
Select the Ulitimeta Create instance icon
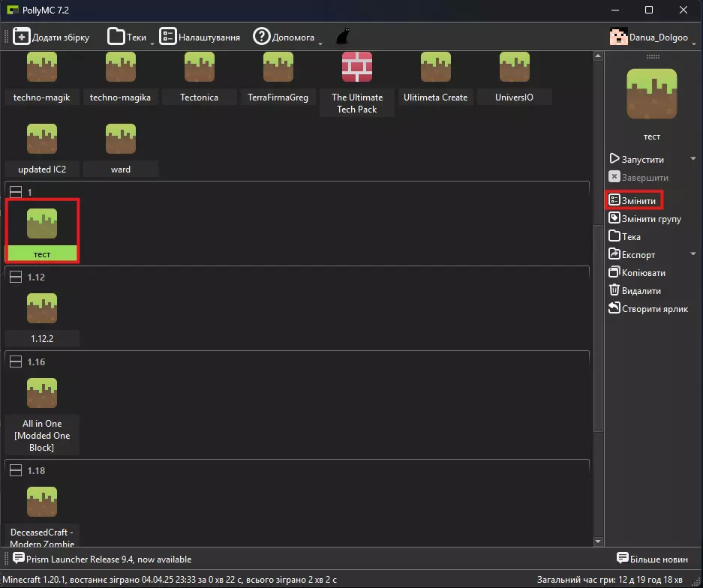coord(436,67)
